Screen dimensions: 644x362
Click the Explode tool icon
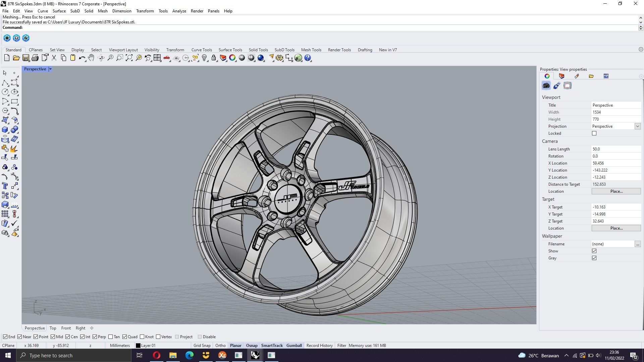click(14, 148)
